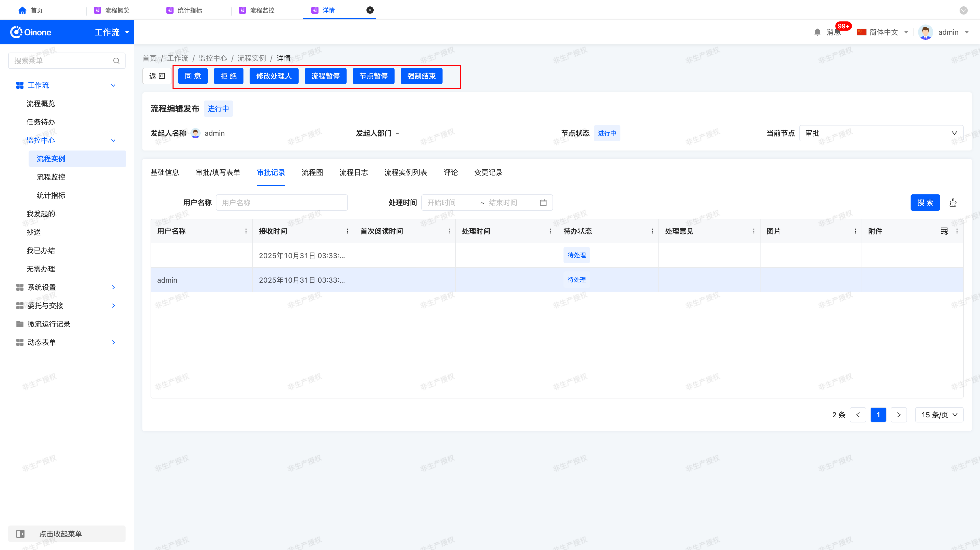Screen dimensions: 980x550
Task: Collapse the 监控中心 submenu
Action: 113,140
